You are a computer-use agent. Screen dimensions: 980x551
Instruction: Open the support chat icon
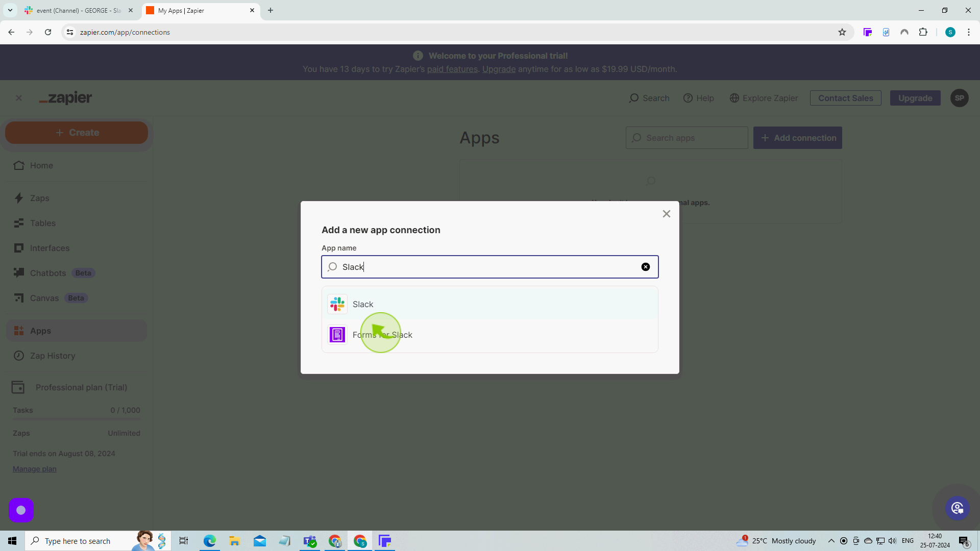tap(958, 508)
